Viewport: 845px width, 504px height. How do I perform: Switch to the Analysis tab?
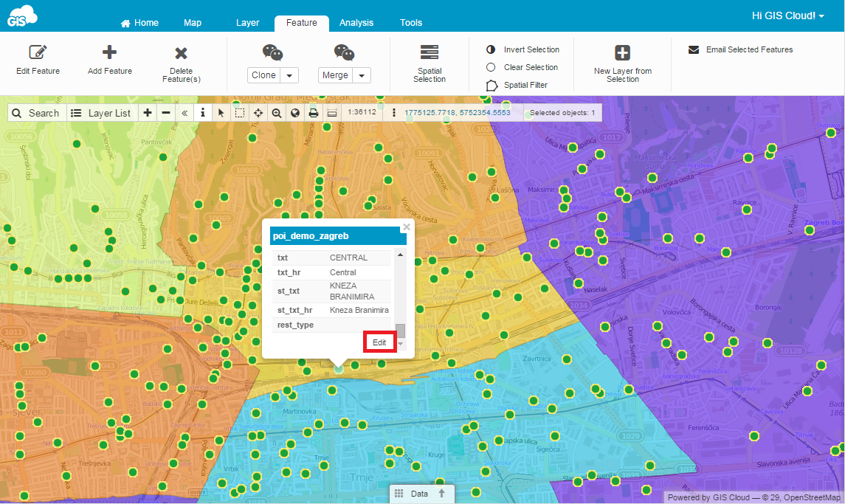[x=356, y=23]
